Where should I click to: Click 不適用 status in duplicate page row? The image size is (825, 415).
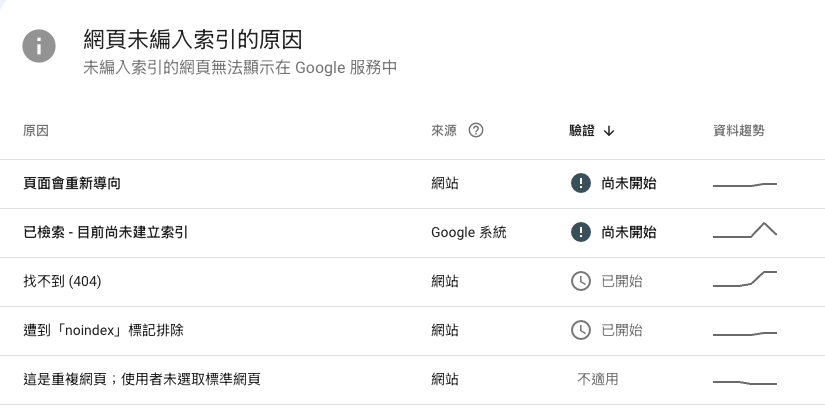click(x=598, y=379)
